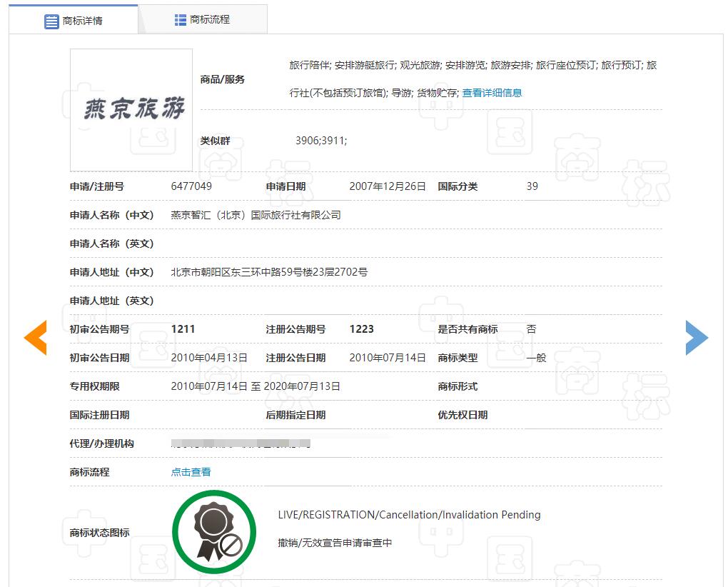This screenshot has height=587, width=728.
Task: Click the 国际分类 label
Action: [457, 186]
